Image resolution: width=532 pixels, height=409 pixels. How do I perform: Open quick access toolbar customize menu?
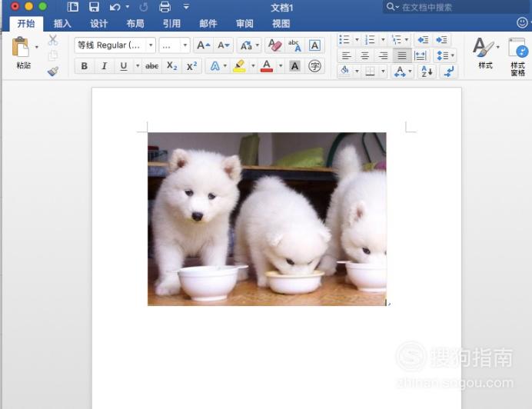(x=186, y=7)
